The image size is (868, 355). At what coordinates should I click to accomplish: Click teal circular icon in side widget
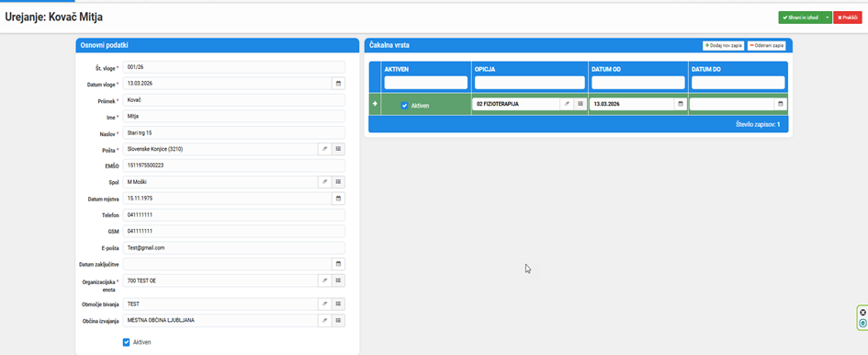tap(862, 323)
